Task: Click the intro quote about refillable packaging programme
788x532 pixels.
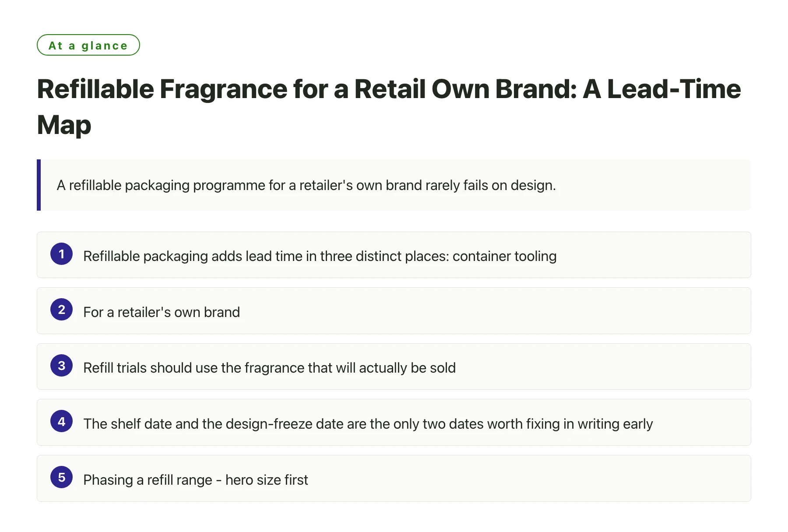Action: (306, 185)
